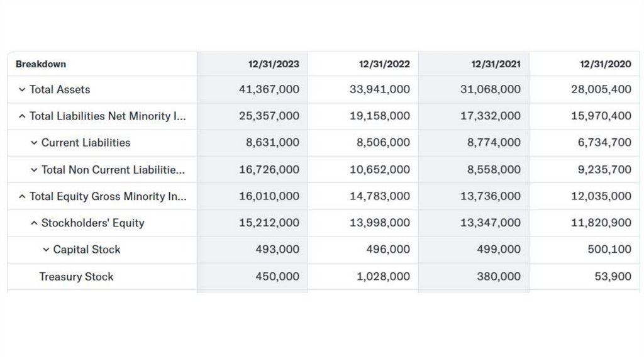Click Current Liabilities 2022 value 8,506,000
This screenshot has height=361, width=644.
pyautogui.click(x=383, y=143)
